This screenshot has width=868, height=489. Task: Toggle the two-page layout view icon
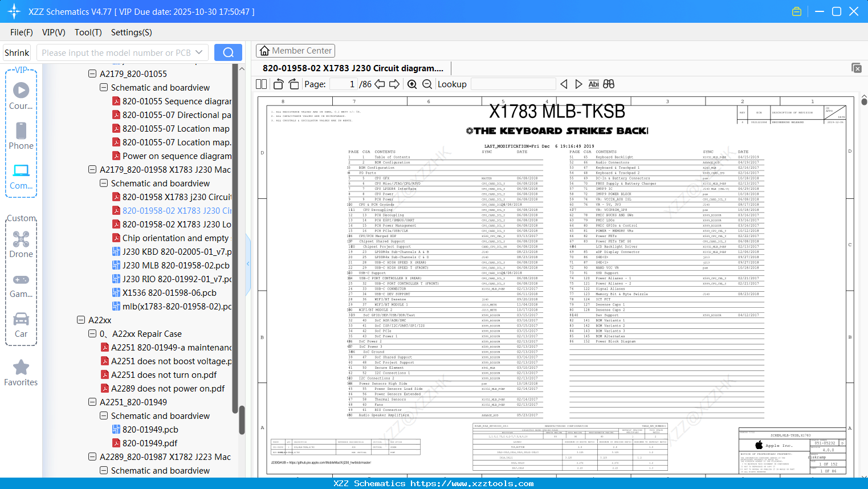click(x=261, y=84)
